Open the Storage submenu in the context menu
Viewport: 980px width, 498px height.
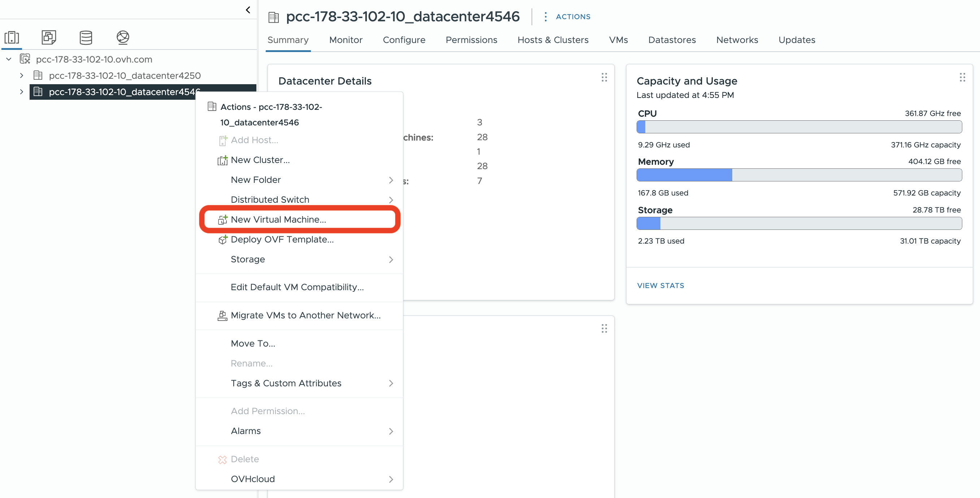299,259
